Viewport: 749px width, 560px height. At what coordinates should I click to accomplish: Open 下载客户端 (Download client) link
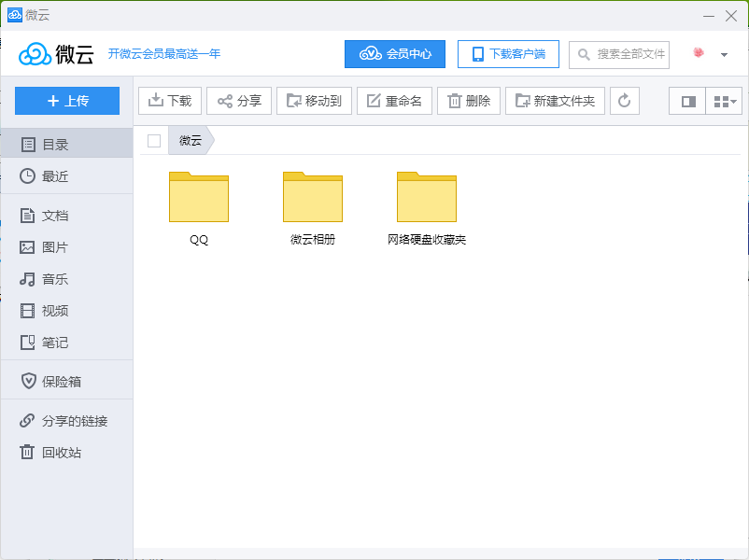pyautogui.click(x=508, y=54)
